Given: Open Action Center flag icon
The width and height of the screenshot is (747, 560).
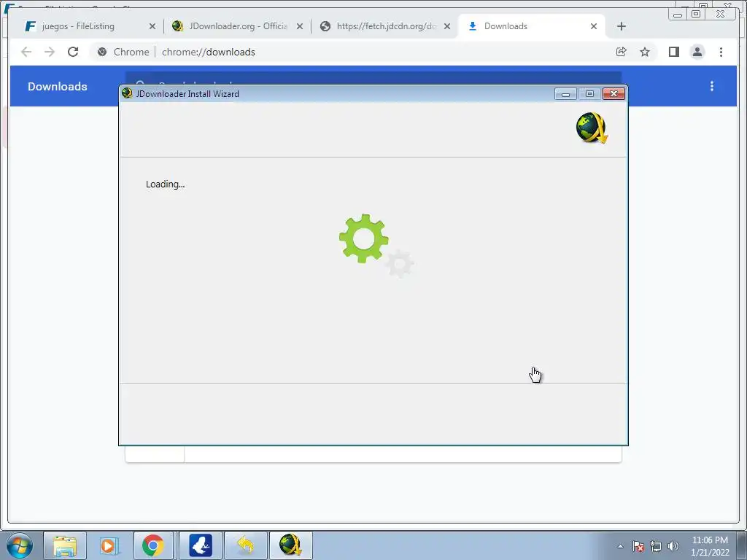Looking at the screenshot, I should 638,546.
